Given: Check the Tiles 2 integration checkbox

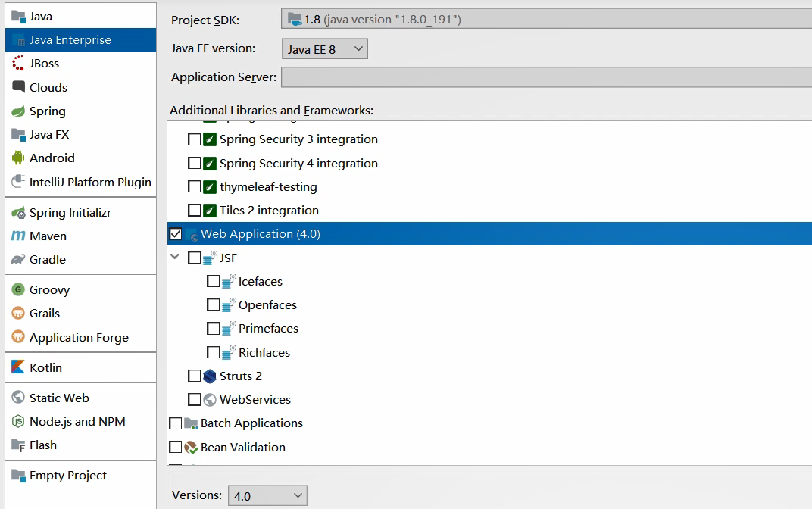Looking at the screenshot, I should (x=194, y=211).
